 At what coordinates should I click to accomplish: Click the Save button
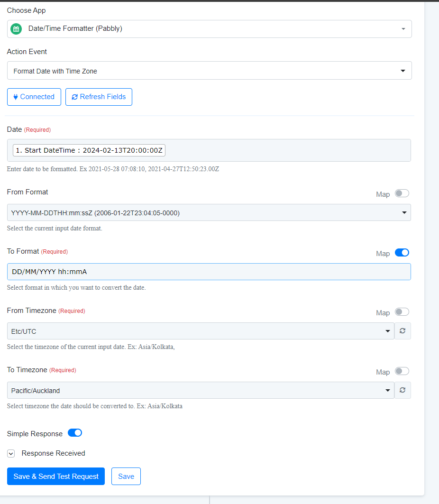click(126, 477)
